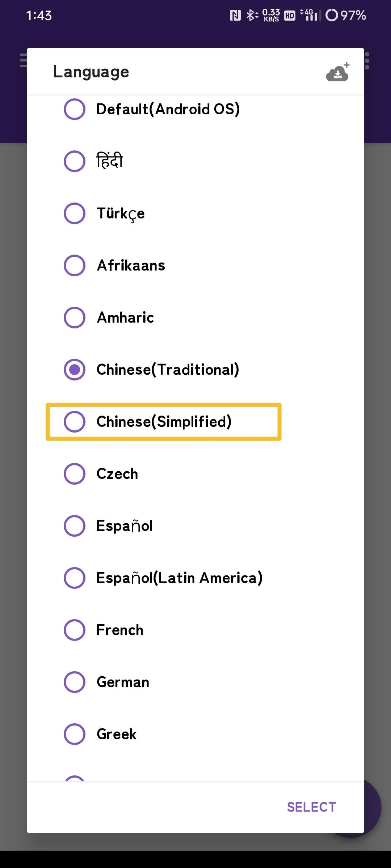Tap the NFC status bar icon
This screenshot has height=868, width=391.
(x=235, y=15)
